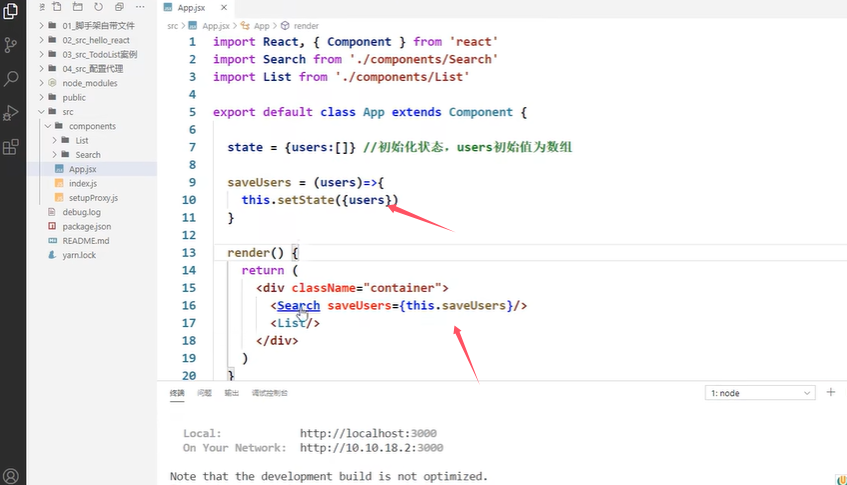Select the 输出 (Output) panel tab
The image size is (847, 485).
pyautogui.click(x=231, y=393)
